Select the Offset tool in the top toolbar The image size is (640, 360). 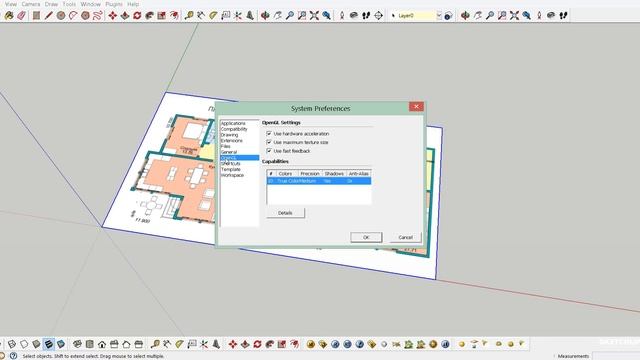pos(174,16)
